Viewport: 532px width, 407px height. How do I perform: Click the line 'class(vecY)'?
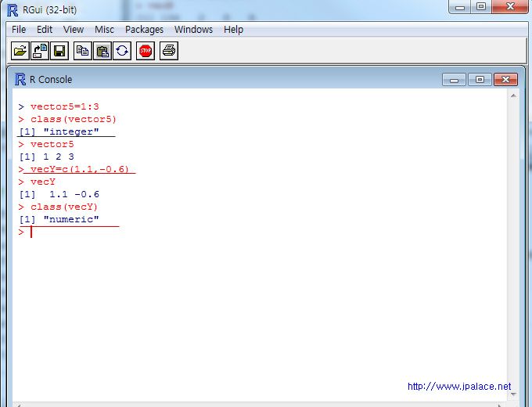tap(58, 207)
